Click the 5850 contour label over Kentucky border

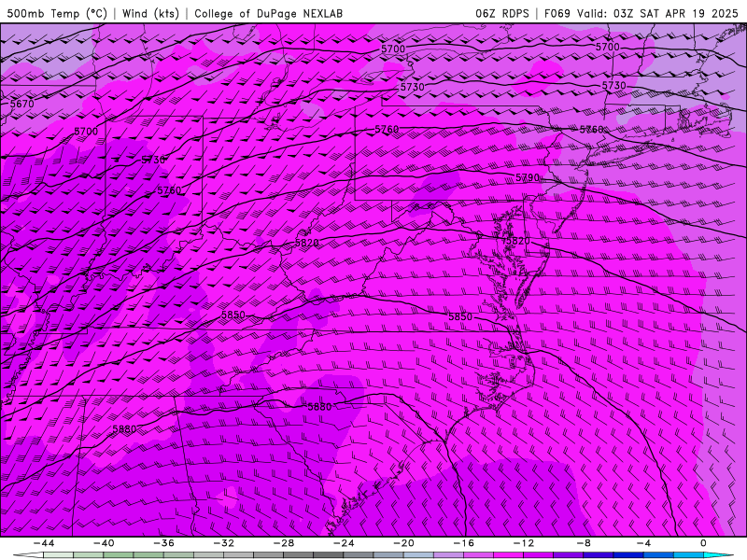233,315
